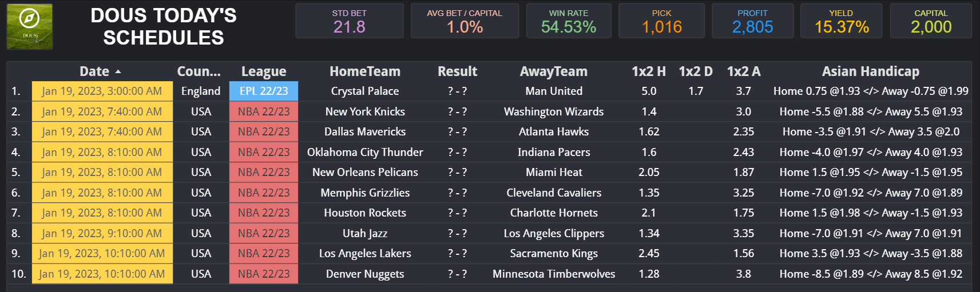Screen dimensions: 980x292
Task: Select the Crystal Palace home team cell
Action: click(364, 91)
